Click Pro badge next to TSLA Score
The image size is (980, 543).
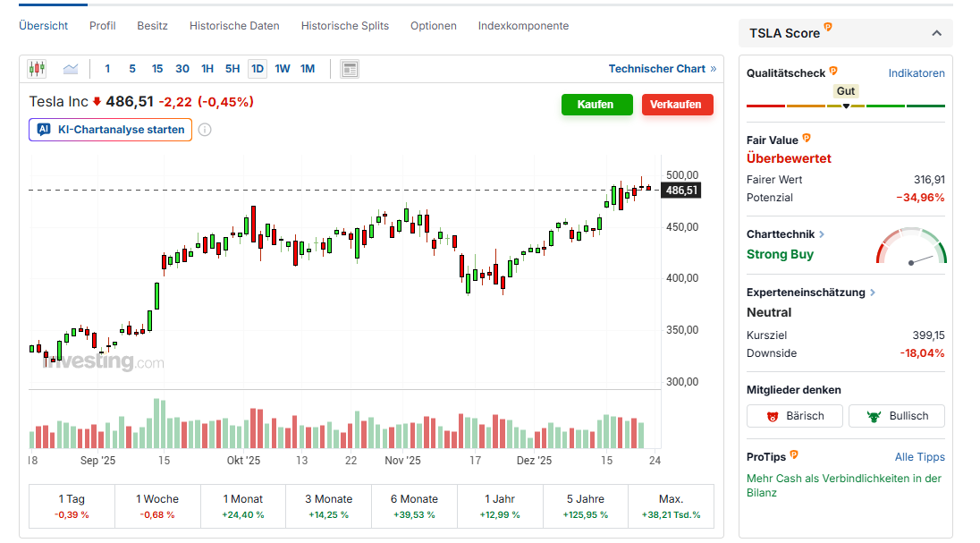tap(828, 29)
